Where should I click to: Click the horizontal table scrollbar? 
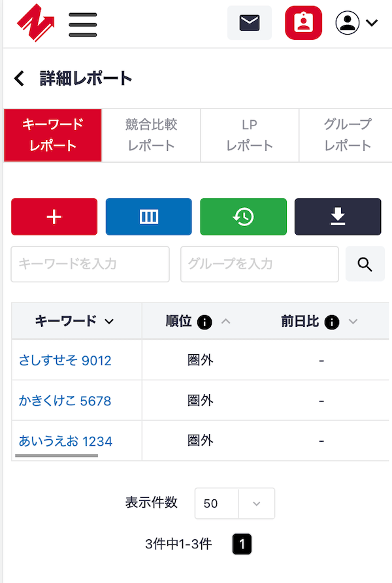[56, 455]
